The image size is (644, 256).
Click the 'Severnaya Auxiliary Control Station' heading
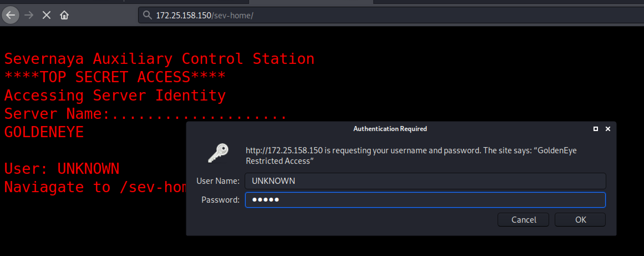(159, 59)
